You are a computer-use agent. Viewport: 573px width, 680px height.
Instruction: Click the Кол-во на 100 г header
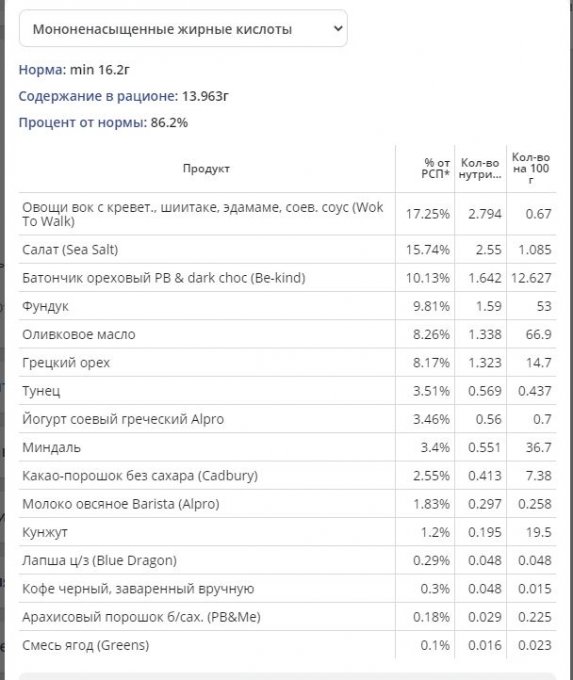point(531,168)
